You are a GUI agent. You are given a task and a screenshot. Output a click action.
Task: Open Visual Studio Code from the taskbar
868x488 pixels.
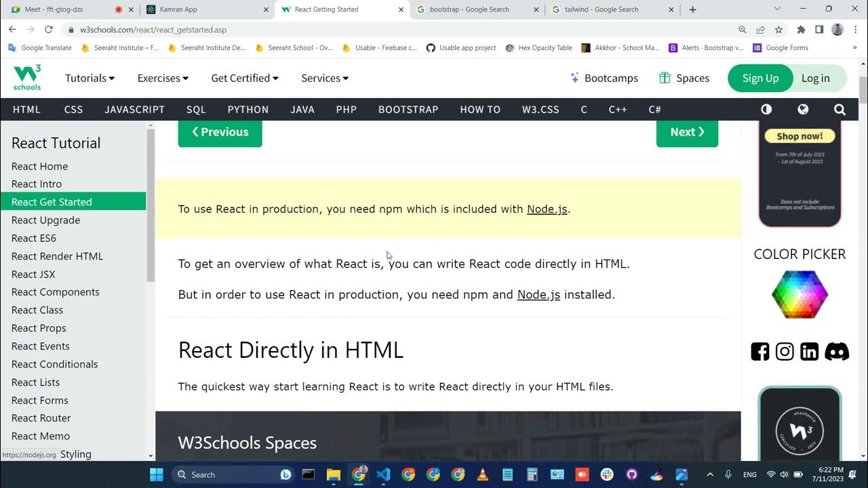(383, 474)
